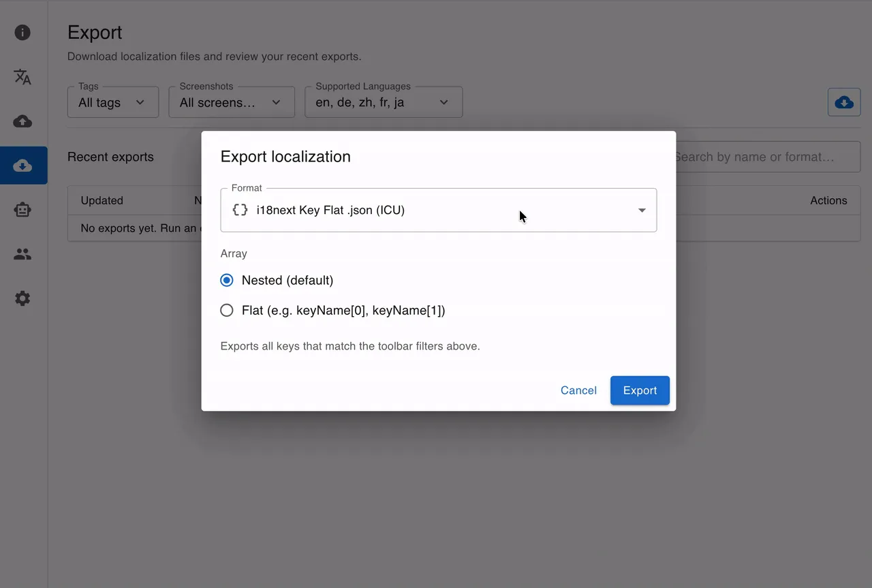Click the No exports yet message
The image size is (872, 588).
(x=140, y=228)
